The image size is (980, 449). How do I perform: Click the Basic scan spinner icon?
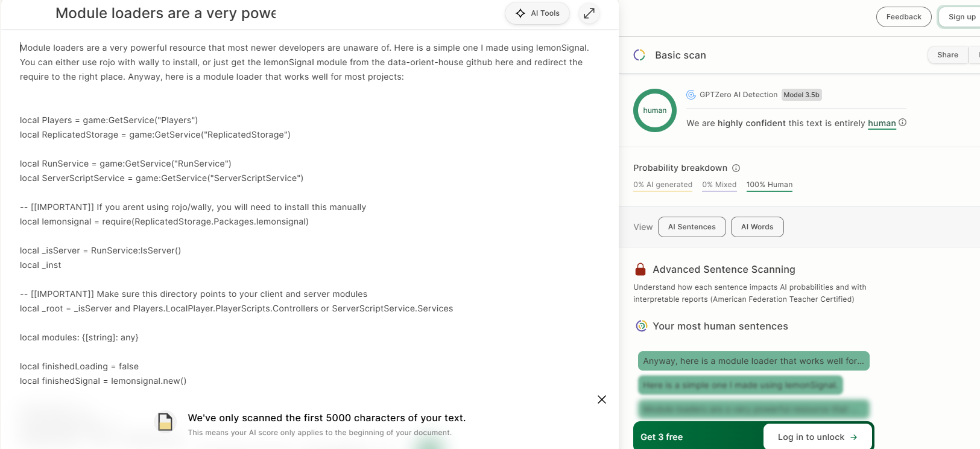pos(639,55)
